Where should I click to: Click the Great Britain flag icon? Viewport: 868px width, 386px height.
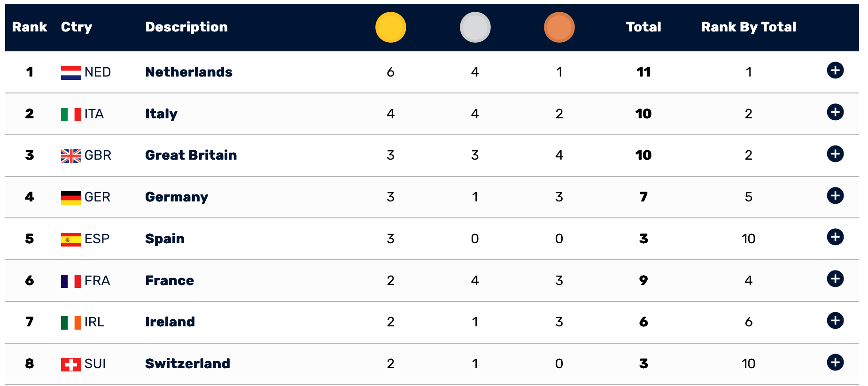[71, 156]
